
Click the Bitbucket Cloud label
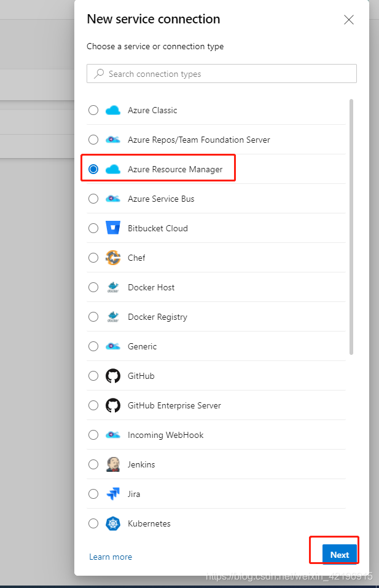point(158,228)
